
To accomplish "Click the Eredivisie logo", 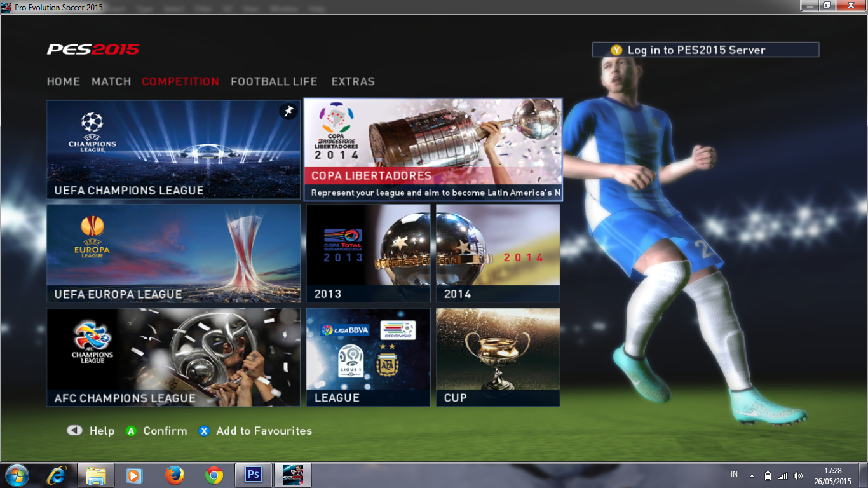I will 398,330.
